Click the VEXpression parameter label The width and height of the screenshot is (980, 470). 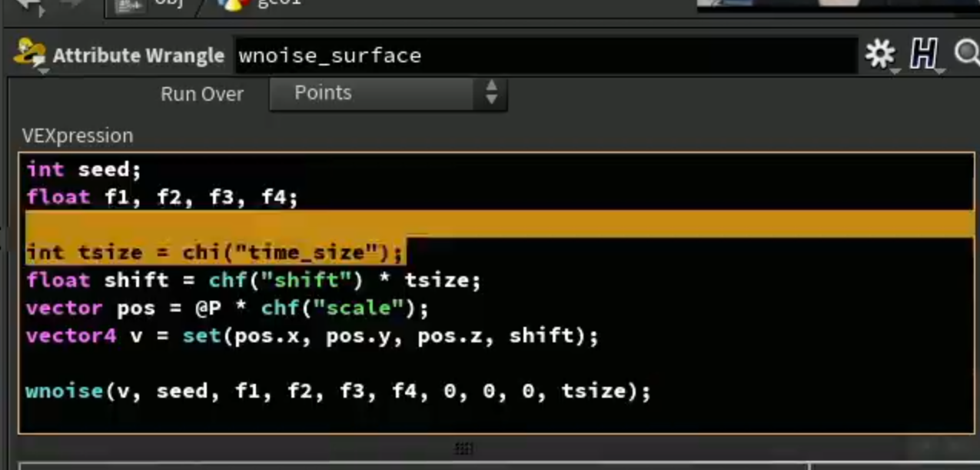click(78, 135)
